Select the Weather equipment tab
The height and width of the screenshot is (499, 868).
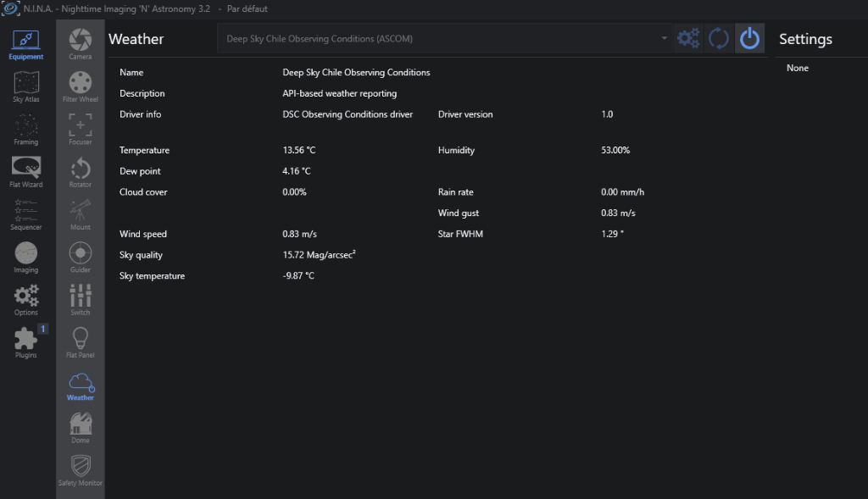[x=81, y=386]
